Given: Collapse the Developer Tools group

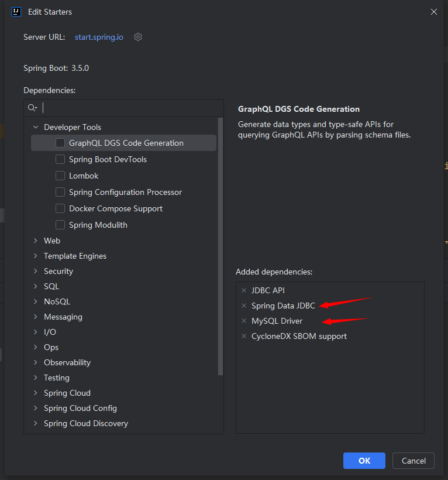Looking at the screenshot, I should [x=36, y=127].
